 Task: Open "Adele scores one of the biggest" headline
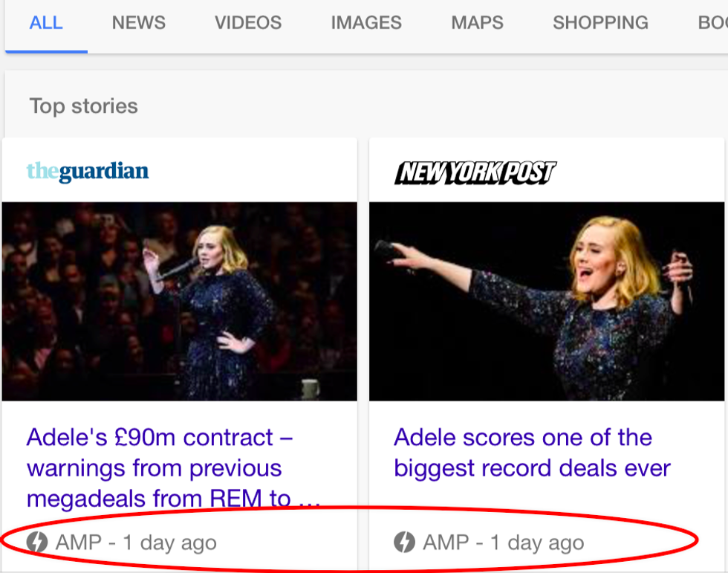coord(532,453)
